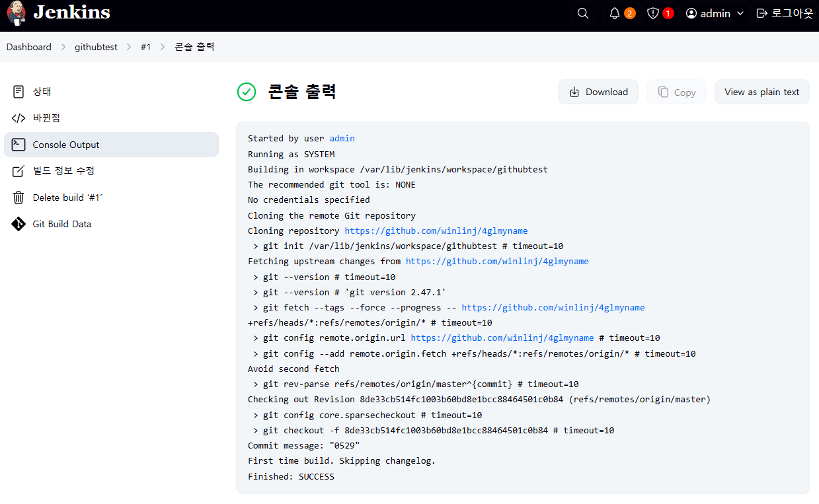Click 'No credentials specified' line
This screenshot has width=819, height=504.
309,199
